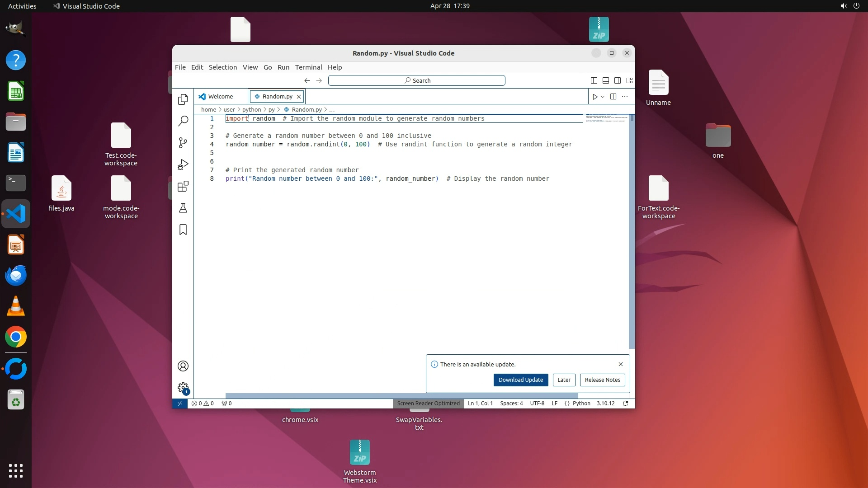This screenshot has width=868, height=488.
Task: Open the Python language mode selector
Action: pos(581,404)
